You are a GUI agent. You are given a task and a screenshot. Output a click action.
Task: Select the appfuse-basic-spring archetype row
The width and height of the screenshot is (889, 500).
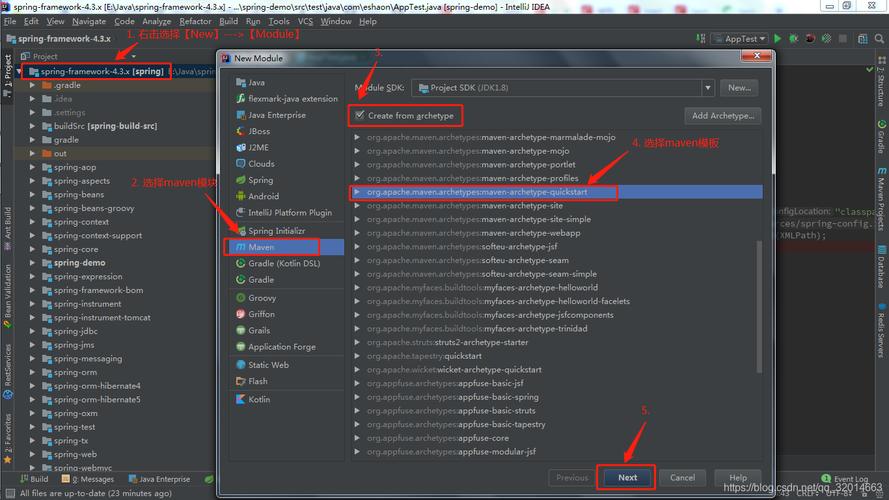(x=556, y=397)
